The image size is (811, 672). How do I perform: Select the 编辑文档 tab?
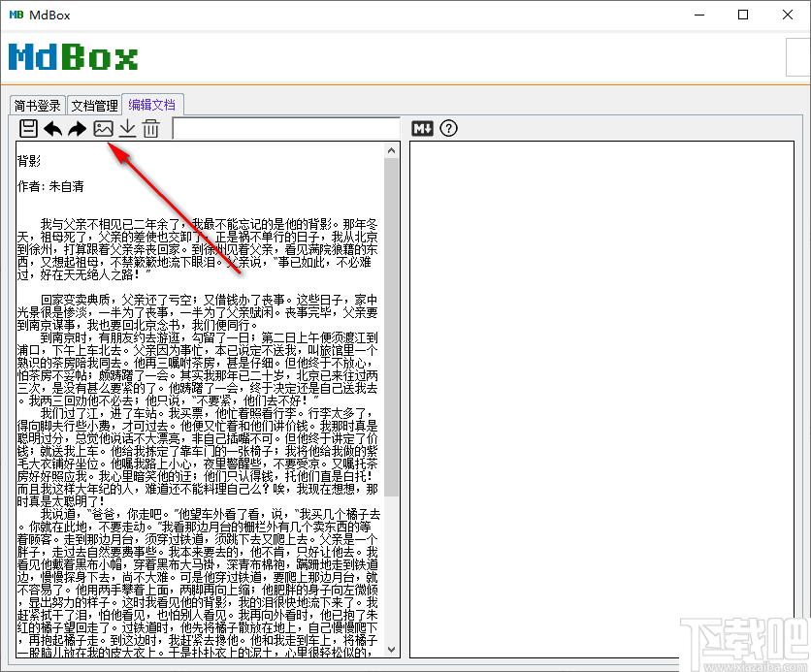(151, 105)
